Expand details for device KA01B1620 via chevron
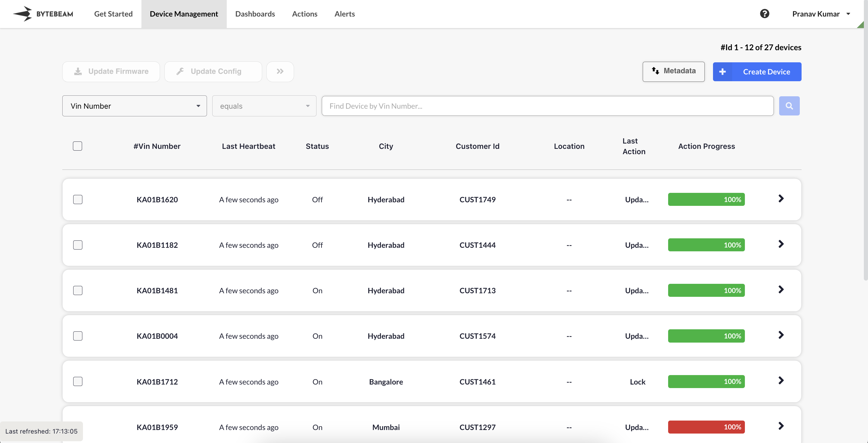 (x=781, y=198)
